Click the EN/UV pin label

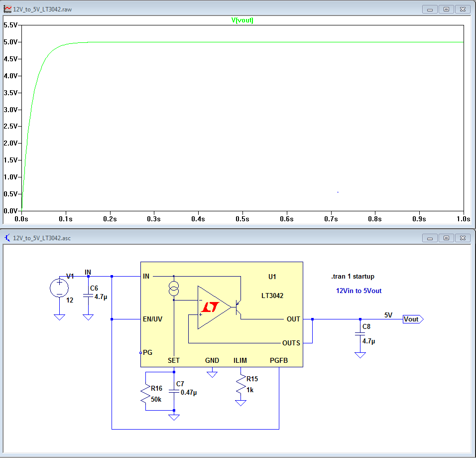[152, 319]
